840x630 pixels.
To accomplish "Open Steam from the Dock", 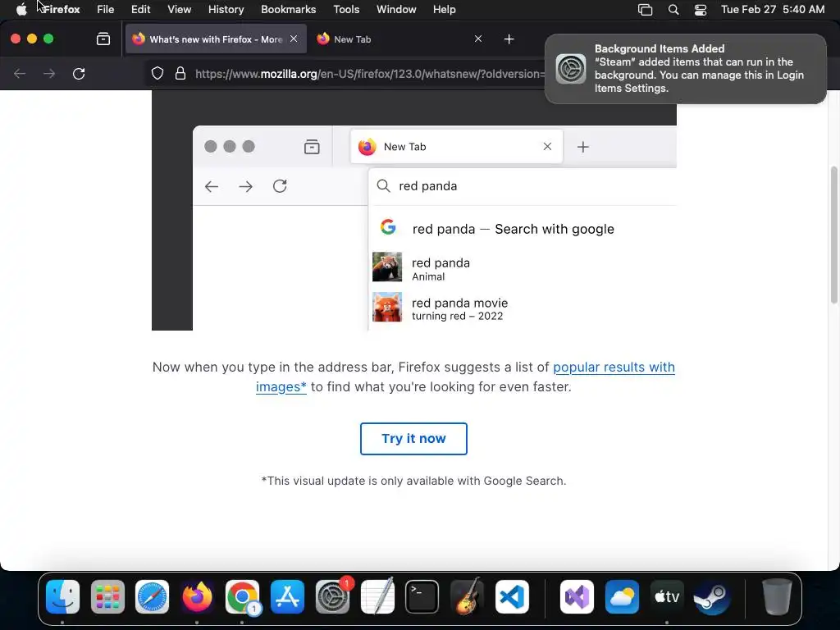I will [712, 597].
